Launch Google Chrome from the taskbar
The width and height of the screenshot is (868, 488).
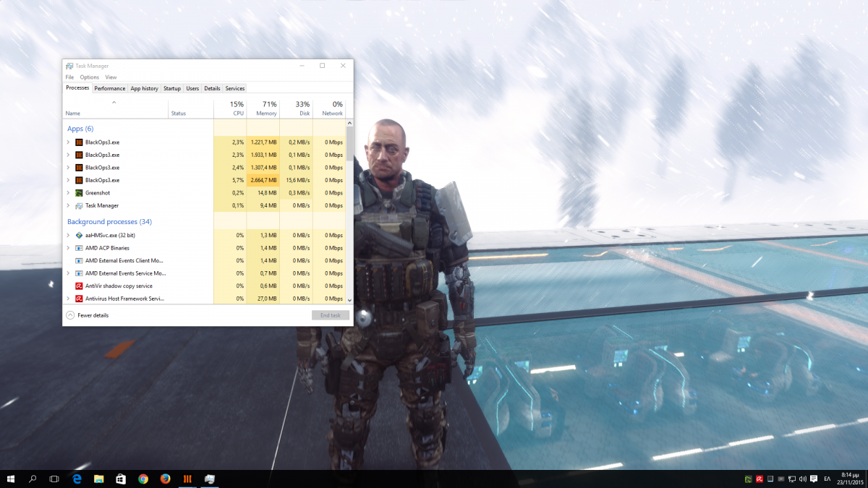(143, 479)
